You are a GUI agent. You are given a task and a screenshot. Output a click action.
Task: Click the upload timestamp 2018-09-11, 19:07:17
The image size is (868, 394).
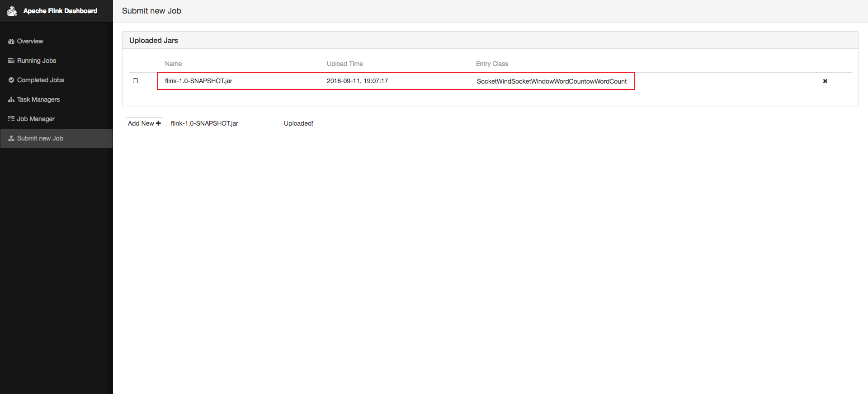click(x=357, y=81)
